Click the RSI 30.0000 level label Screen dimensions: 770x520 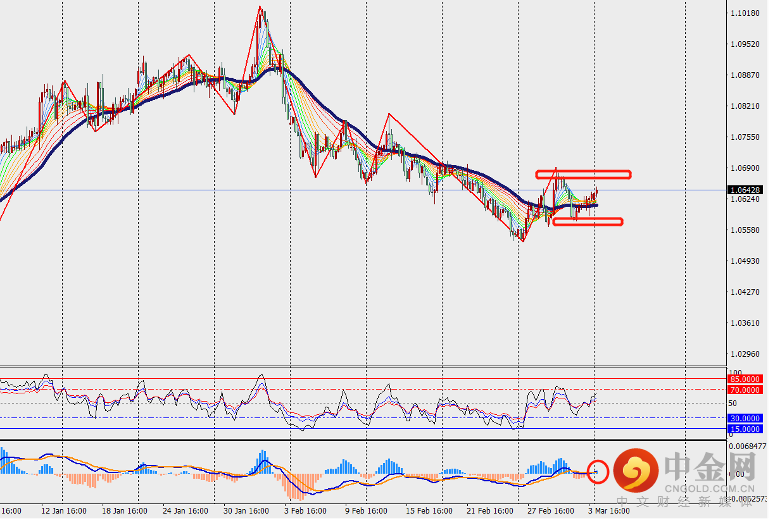[x=746, y=418]
